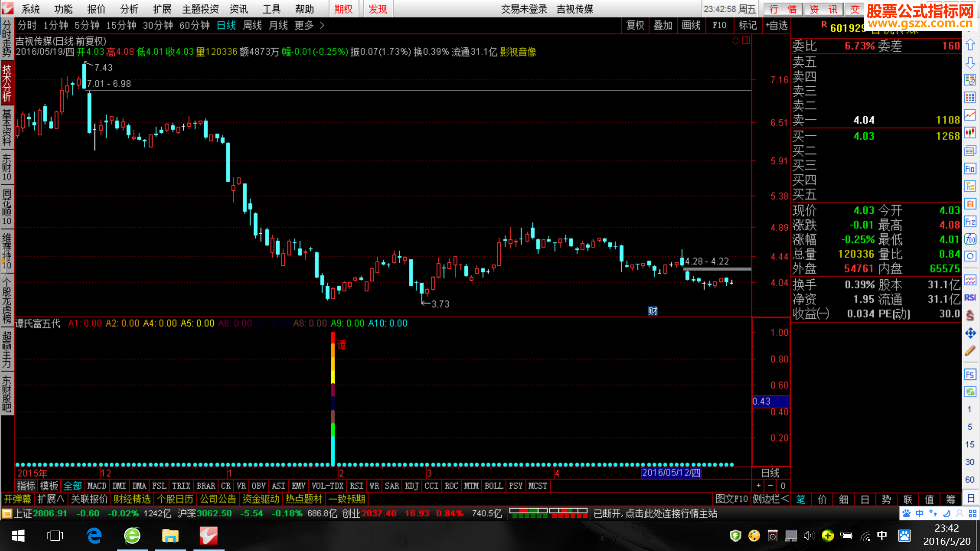This screenshot has width=980, height=551.
Task: Open the 系统 menu
Action: point(31,9)
